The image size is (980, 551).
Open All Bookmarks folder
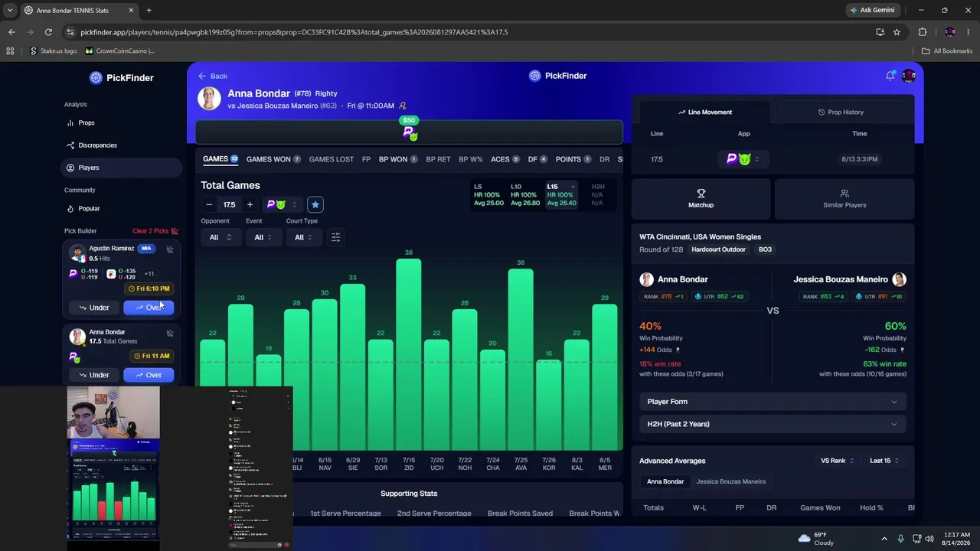[x=947, y=51]
